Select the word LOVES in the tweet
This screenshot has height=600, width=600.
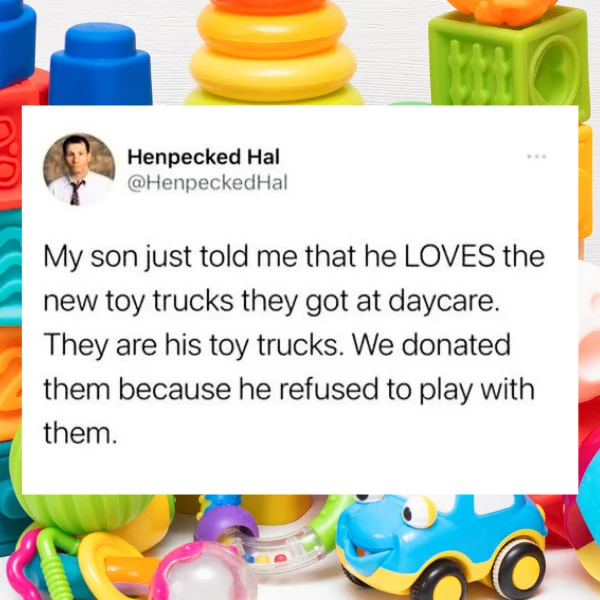(450, 256)
